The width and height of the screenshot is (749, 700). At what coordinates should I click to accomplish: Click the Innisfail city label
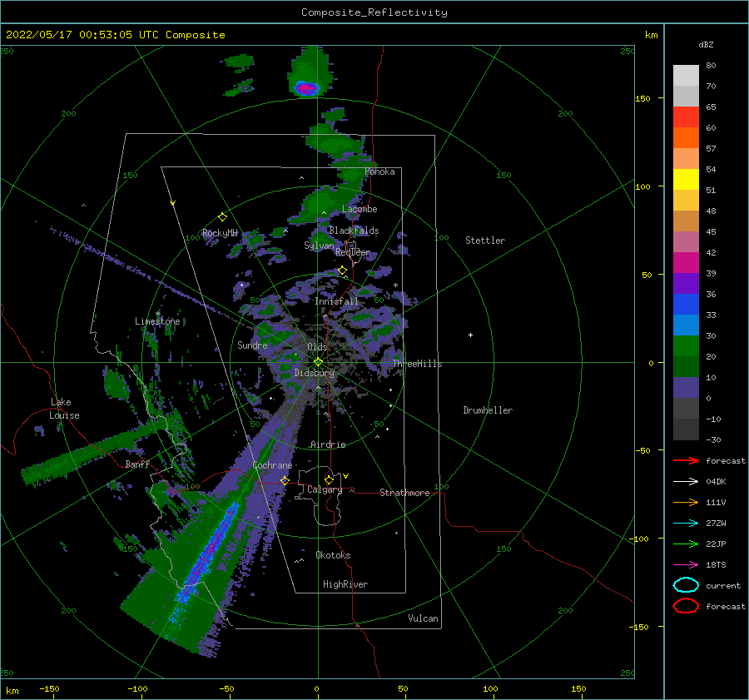coord(336,301)
